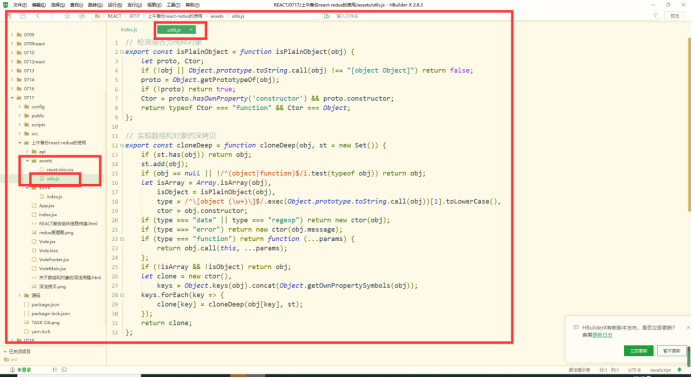Image resolution: width=692 pixels, height=378 pixels.
Task: Click the 暂不更新 skip update button
Action: pyautogui.click(x=672, y=351)
